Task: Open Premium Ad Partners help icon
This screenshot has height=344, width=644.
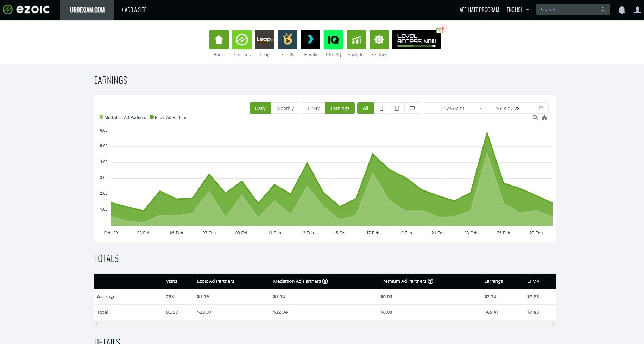Action: click(x=430, y=281)
